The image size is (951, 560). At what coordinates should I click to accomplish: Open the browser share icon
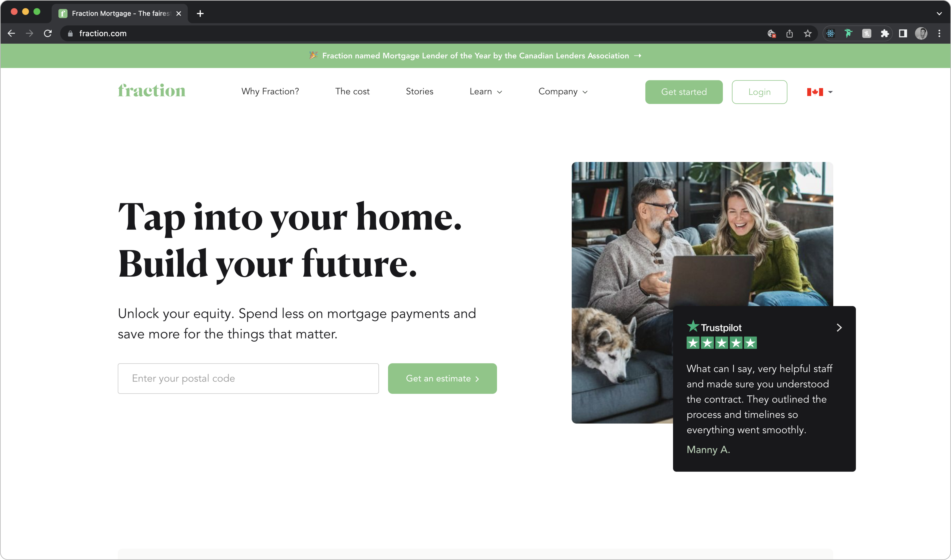tap(790, 34)
